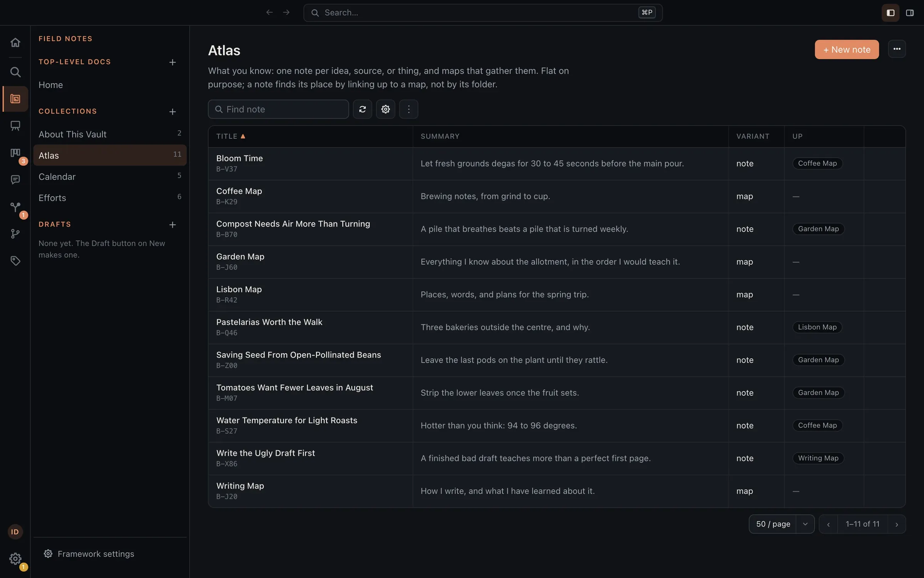924x578 pixels.
Task: Open the Atlas page more-options ellipsis button
Action: 897,49
